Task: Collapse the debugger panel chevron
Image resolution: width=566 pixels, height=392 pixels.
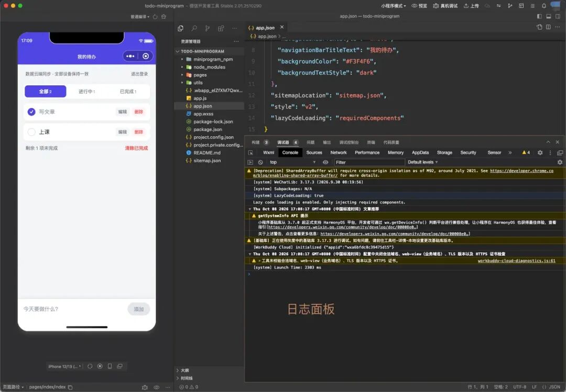Action: tap(548, 142)
